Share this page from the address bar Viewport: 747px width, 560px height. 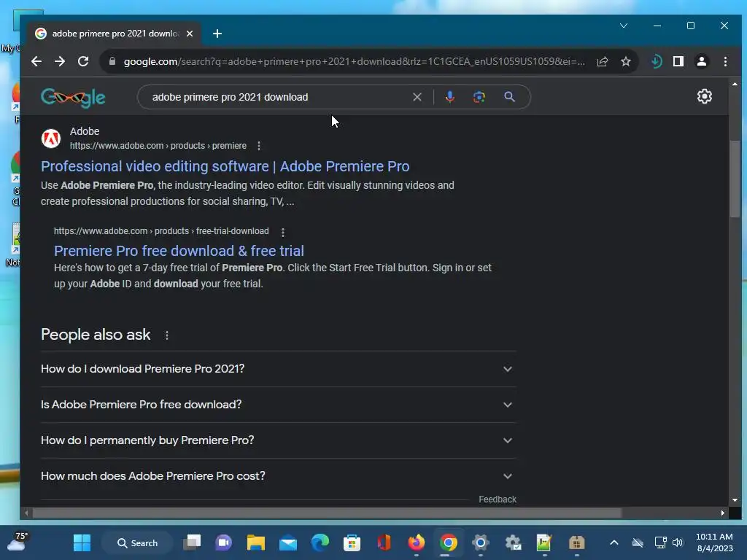(602, 61)
